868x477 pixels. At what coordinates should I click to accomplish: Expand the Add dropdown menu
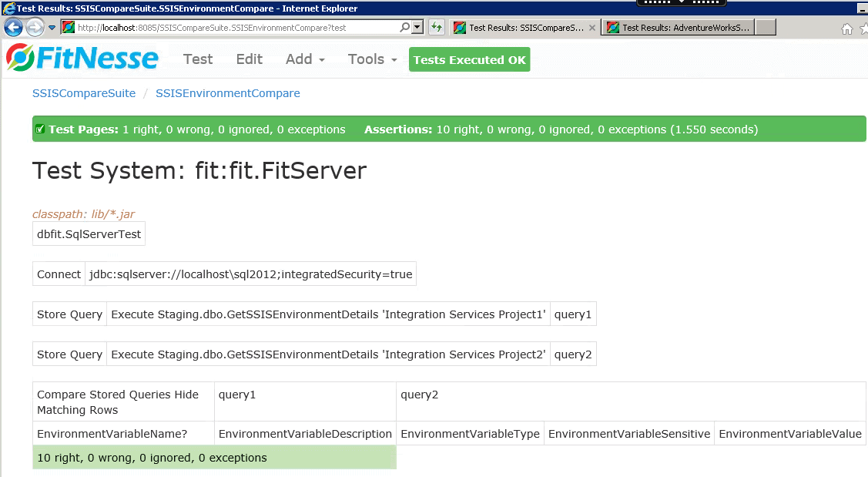click(305, 59)
